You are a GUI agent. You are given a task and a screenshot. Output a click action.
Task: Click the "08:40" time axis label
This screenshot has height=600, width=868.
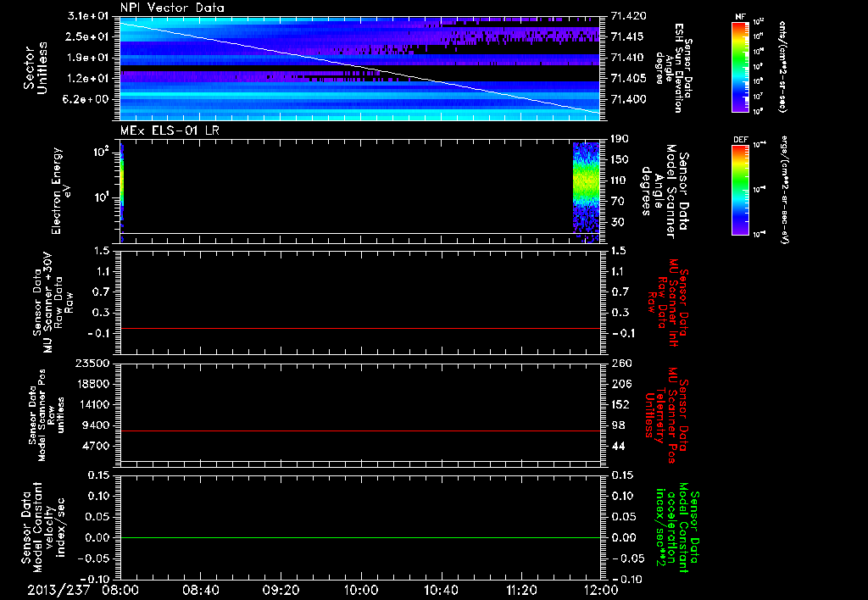tap(200, 590)
